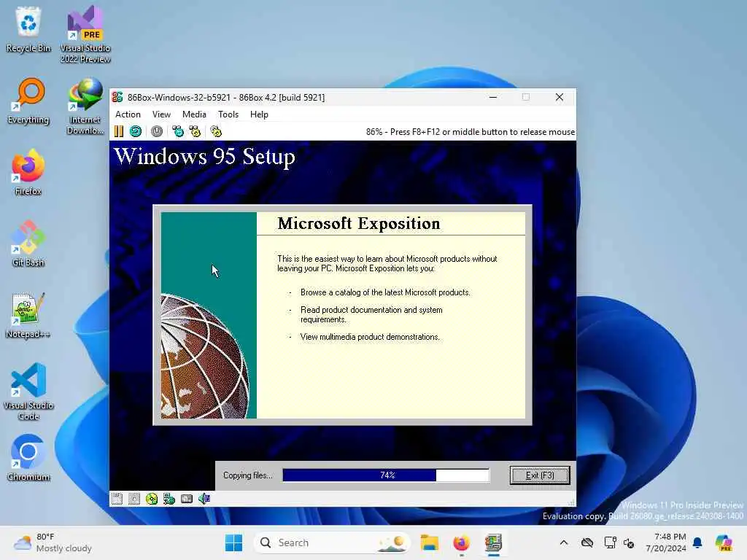Pause the 86Box emulation
This screenshot has height=560, width=747.
[x=119, y=131]
